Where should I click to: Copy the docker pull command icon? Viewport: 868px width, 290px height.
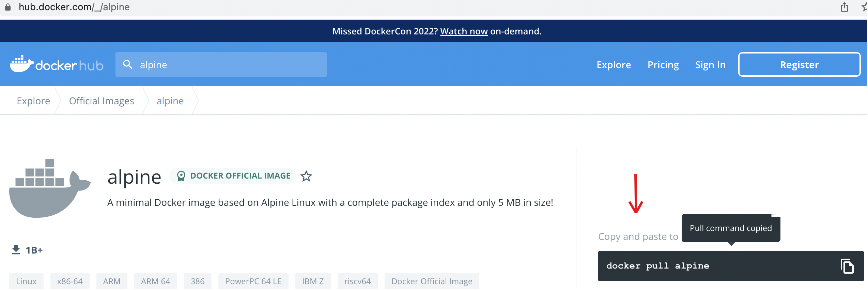click(x=847, y=266)
